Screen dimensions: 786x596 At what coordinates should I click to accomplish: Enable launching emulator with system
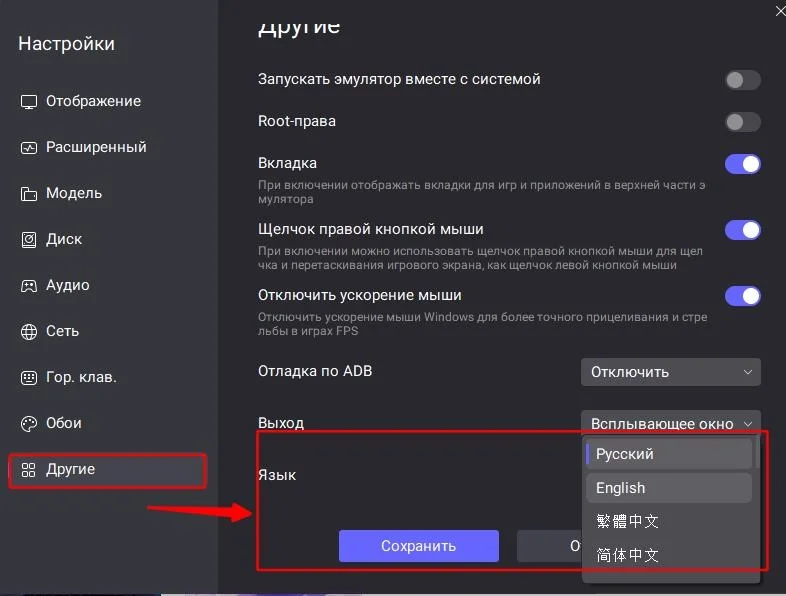pos(743,80)
